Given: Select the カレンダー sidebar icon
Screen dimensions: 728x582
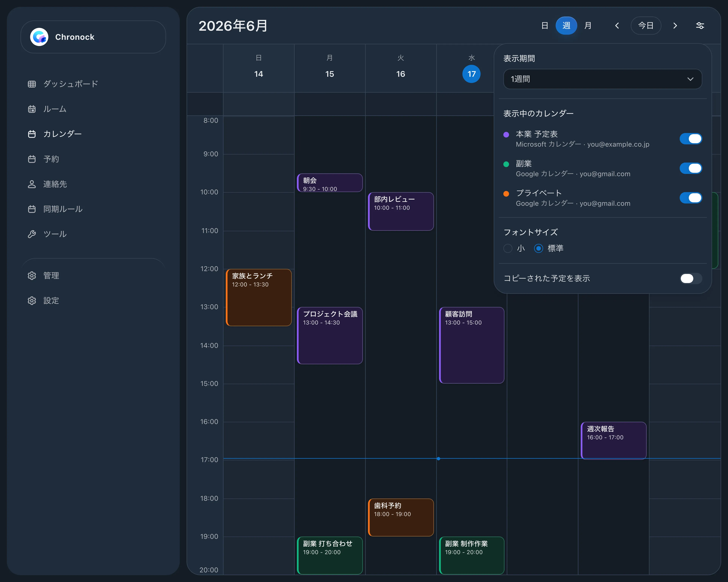Looking at the screenshot, I should coord(32,134).
